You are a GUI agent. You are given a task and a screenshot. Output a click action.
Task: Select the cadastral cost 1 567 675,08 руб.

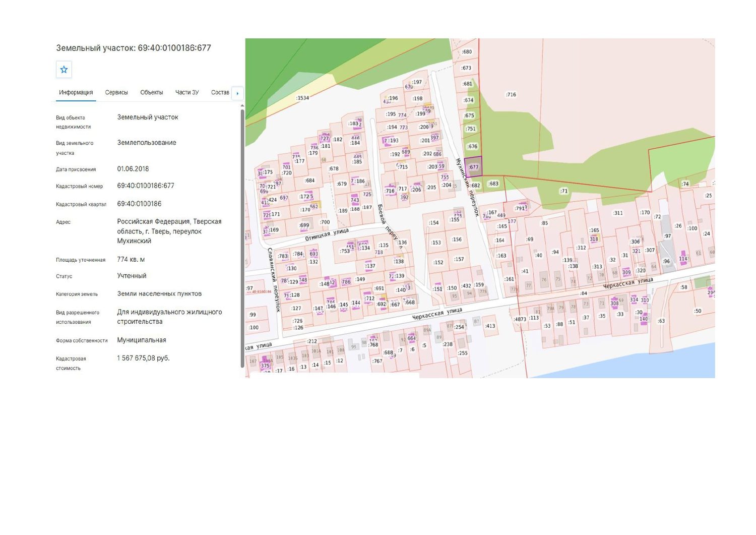point(144,358)
